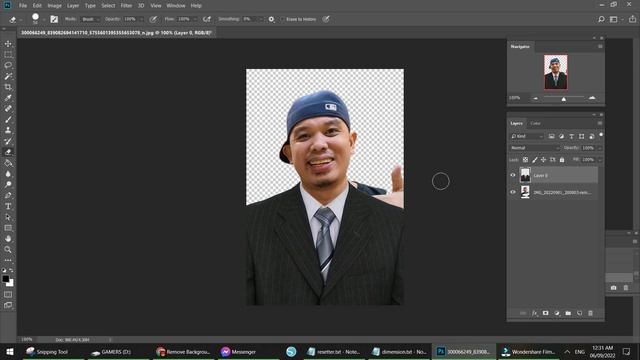Select the Paint Bucket tool

pyautogui.click(x=8, y=163)
